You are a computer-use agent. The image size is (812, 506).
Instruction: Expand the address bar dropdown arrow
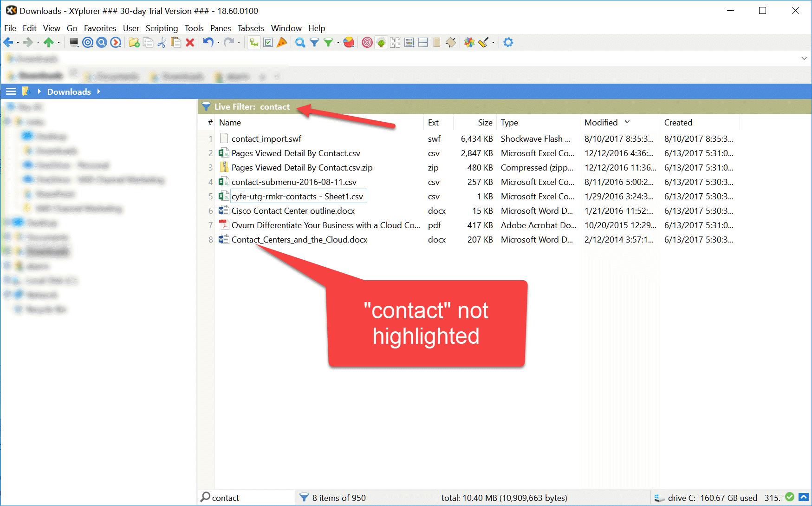pos(804,59)
